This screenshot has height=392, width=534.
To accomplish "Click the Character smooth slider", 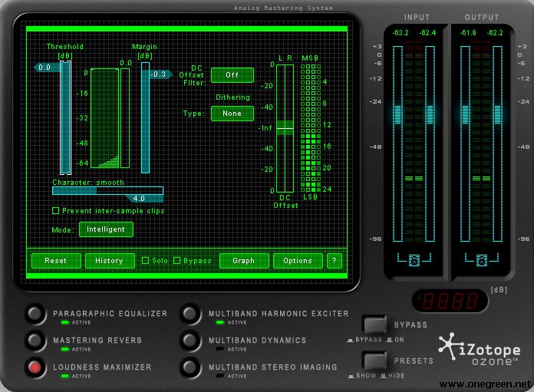I will 107,190.
